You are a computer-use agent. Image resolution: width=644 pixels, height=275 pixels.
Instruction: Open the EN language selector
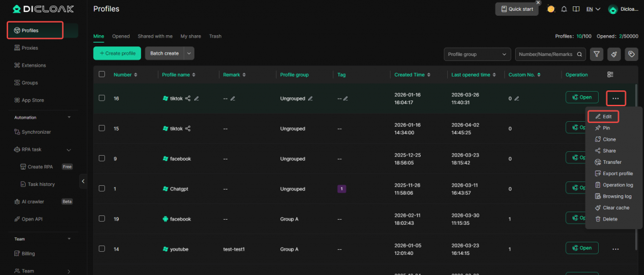point(592,9)
